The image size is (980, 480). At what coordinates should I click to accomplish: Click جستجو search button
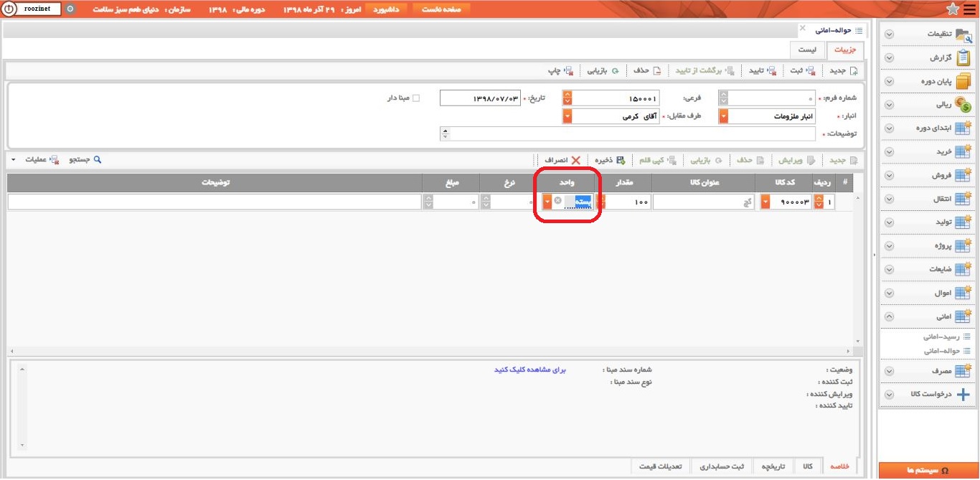tap(85, 159)
